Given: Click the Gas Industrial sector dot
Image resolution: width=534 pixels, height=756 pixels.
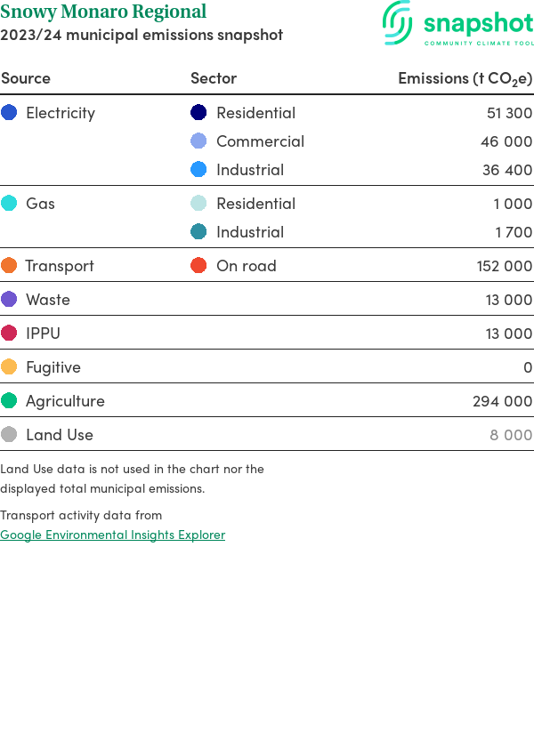Looking at the screenshot, I should coord(198,232).
